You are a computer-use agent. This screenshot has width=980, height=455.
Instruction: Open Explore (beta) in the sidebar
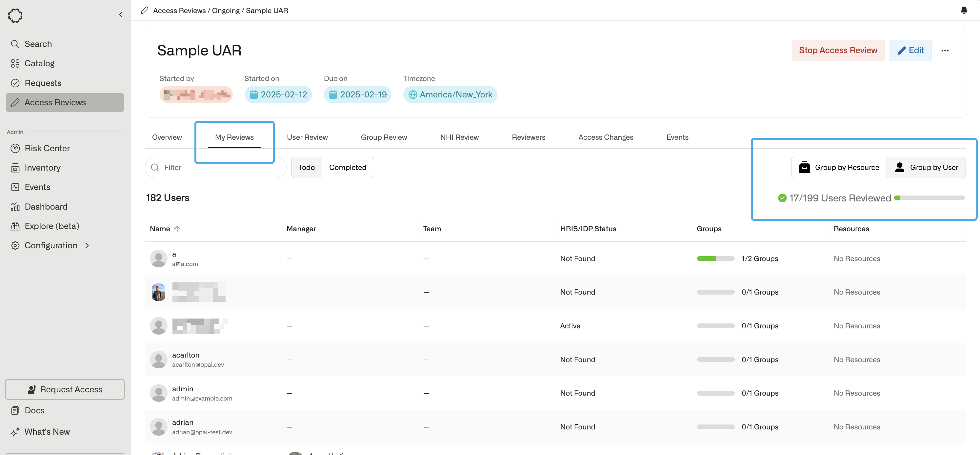[x=52, y=226]
